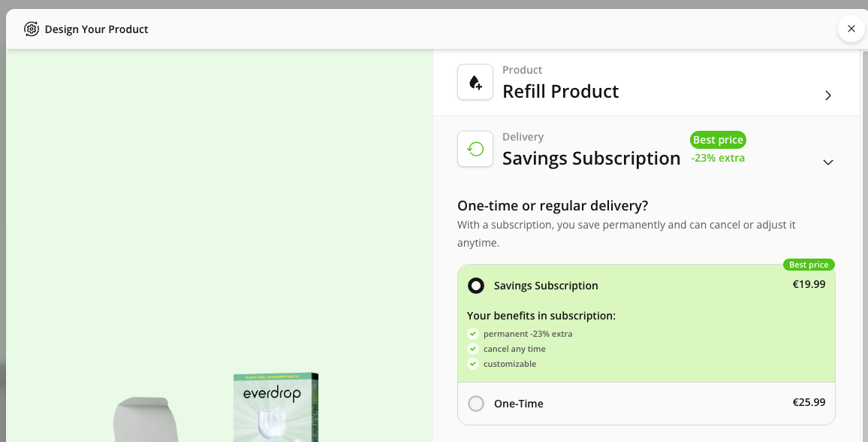868x442 pixels.
Task: Click the vertical scrollbar on the right
Action: (x=863, y=226)
